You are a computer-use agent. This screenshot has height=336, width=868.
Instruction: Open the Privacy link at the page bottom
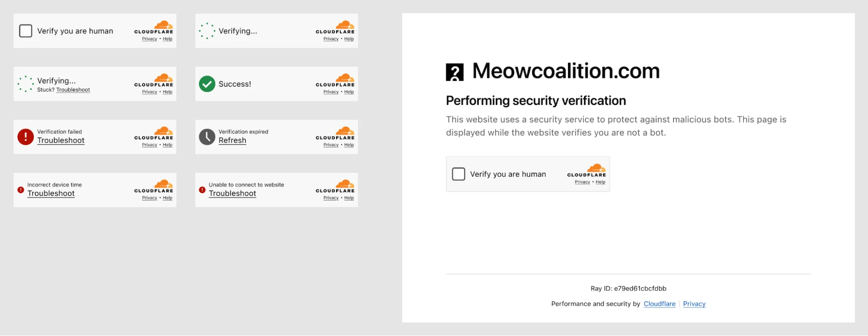694,303
